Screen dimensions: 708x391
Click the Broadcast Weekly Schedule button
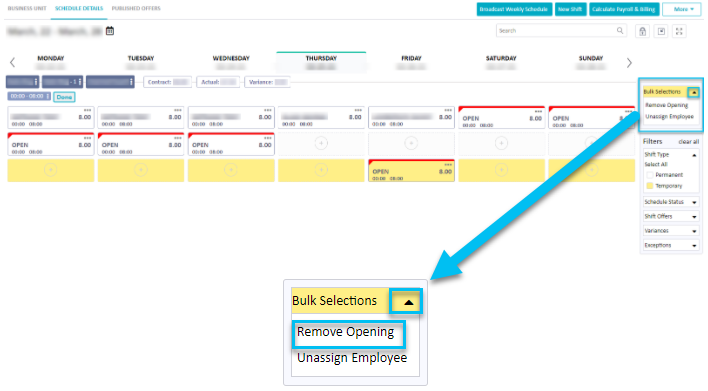[x=514, y=9]
